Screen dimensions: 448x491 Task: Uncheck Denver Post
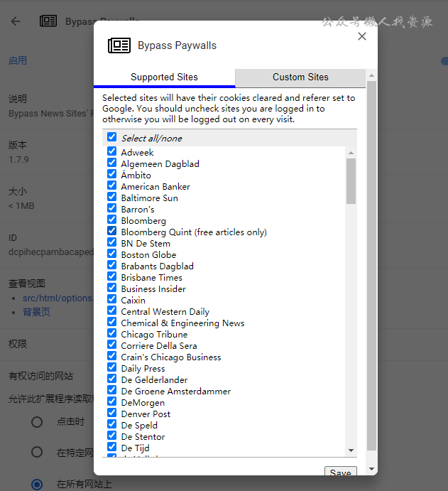(x=111, y=413)
